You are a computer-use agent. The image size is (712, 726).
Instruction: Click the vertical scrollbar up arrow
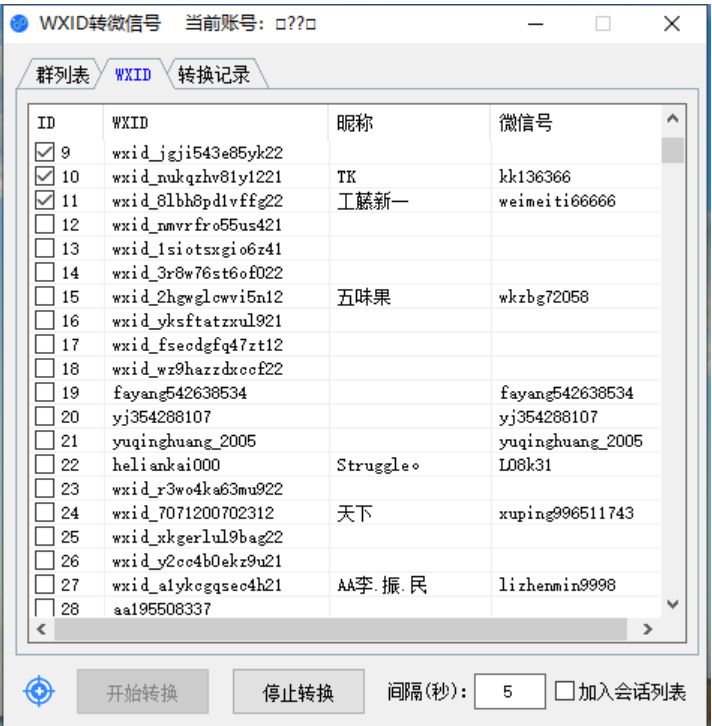pyautogui.click(x=673, y=120)
